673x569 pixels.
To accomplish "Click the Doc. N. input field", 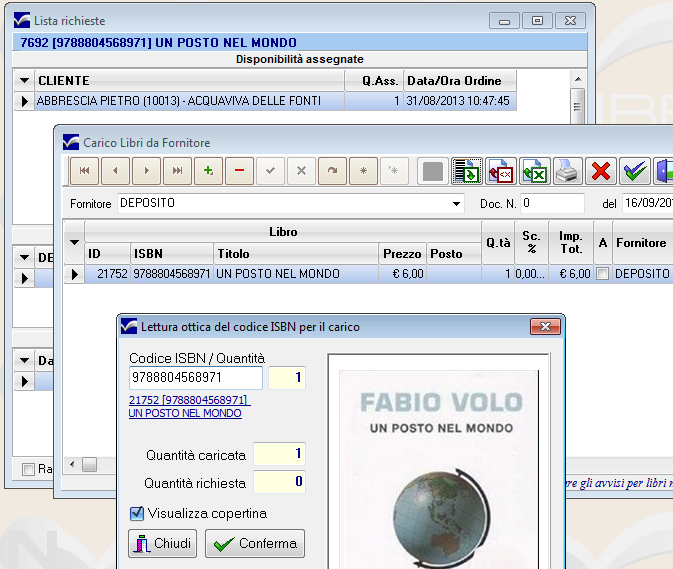I will point(552,203).
